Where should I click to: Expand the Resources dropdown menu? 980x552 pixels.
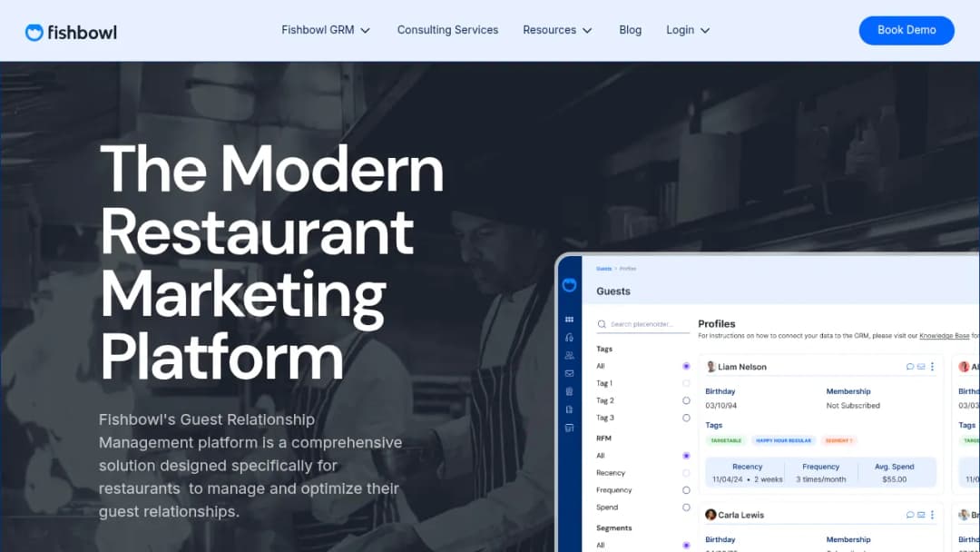[x=557, y=30]
